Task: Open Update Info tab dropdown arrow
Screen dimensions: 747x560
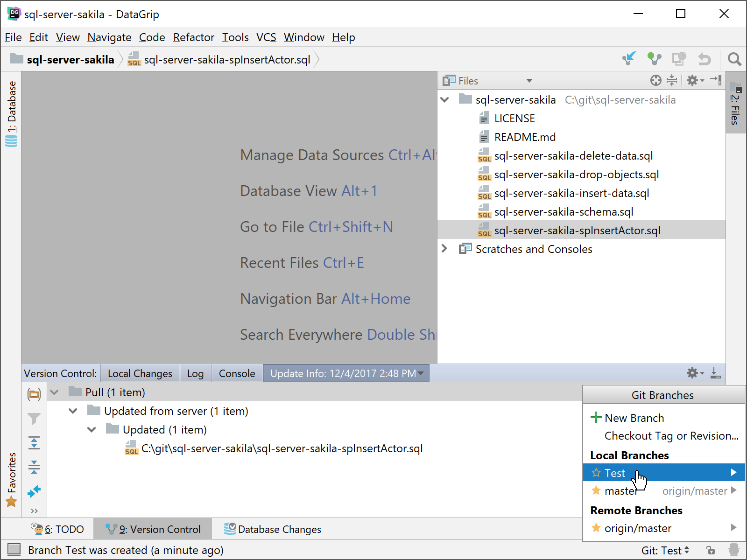Action: click(x=421, y=373)
